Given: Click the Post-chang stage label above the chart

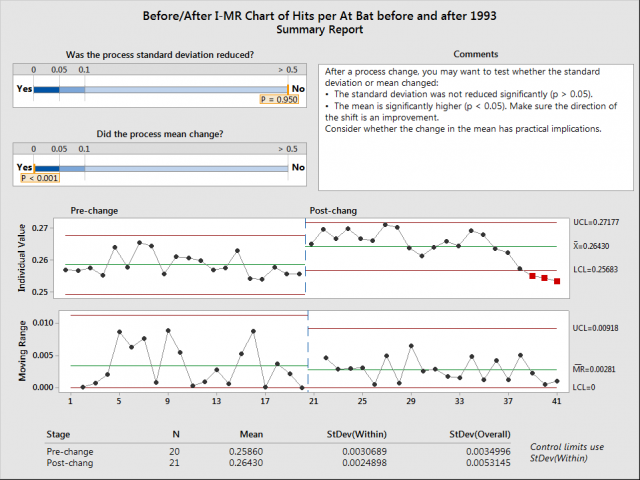Looking at the screenshot, I should 331,211.
